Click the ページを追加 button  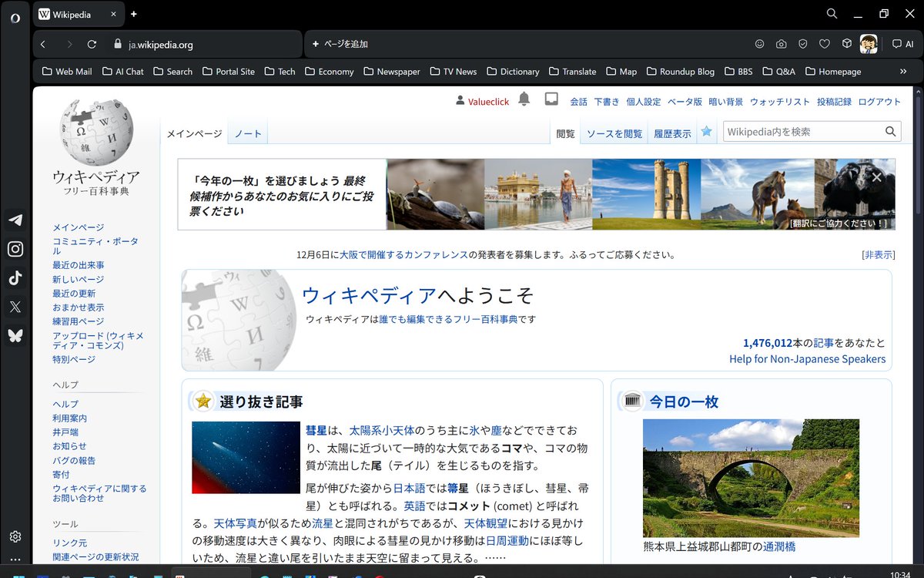point(340,44)
